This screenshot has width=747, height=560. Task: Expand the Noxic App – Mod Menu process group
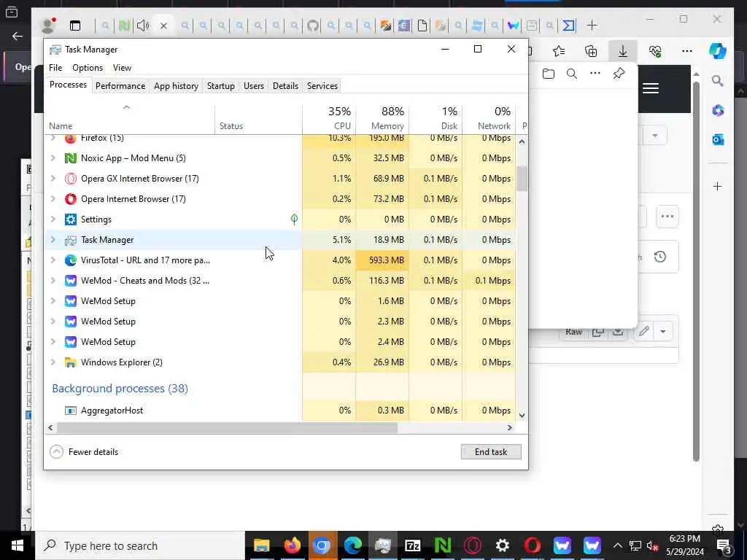coord(53,158)
